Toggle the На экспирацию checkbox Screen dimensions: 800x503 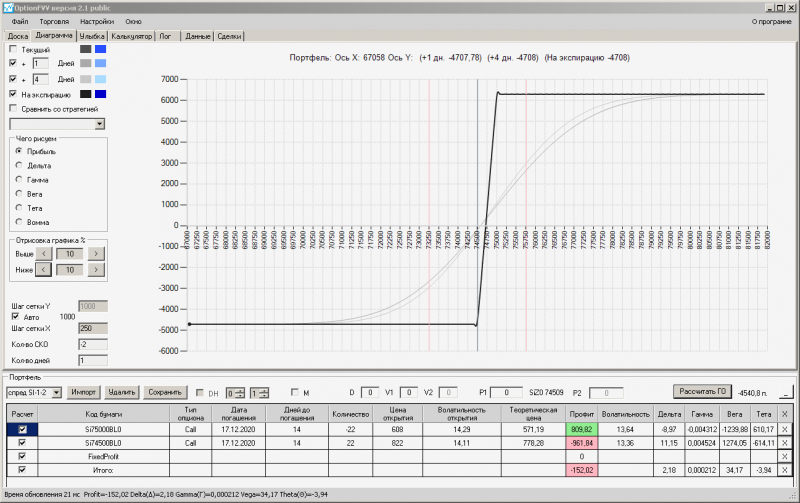[13, 94]
